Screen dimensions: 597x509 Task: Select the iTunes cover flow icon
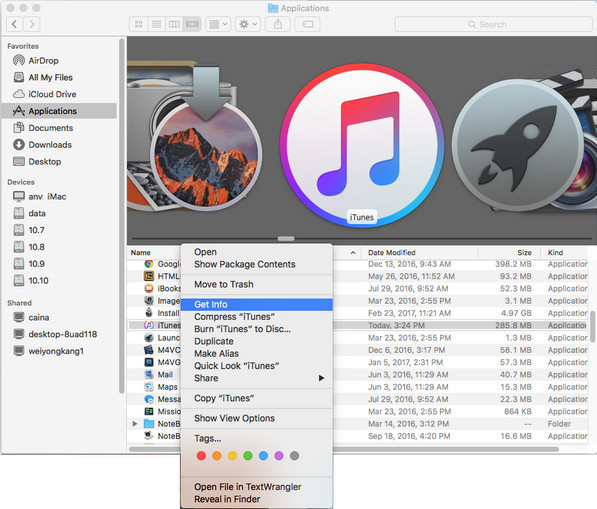pos(362,145)
